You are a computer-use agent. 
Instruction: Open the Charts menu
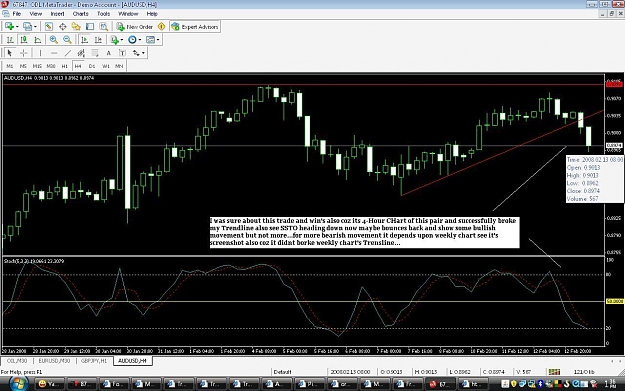point(81,14)
